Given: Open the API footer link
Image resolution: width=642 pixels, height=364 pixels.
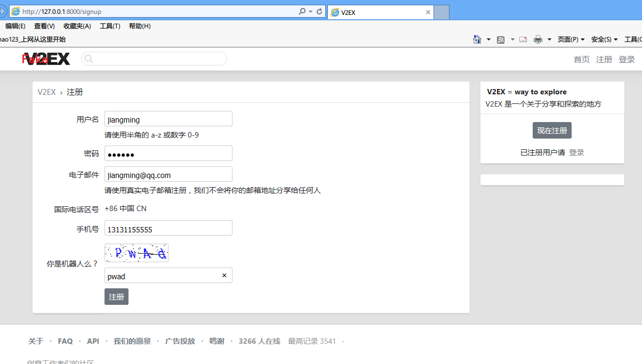Looking at the screenshot, I should coord(93,341).
